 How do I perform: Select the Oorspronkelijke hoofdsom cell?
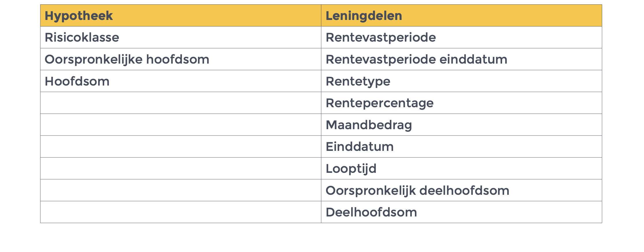click(181, 59)
